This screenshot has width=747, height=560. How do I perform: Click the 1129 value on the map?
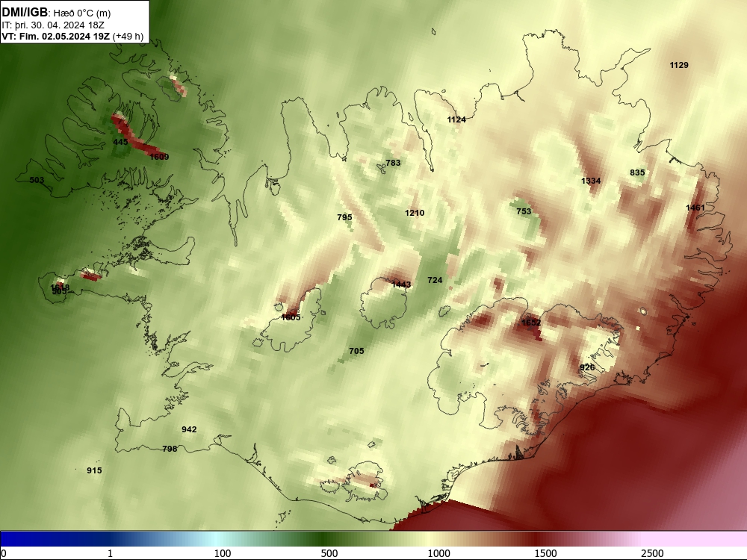tap(679, 65)
